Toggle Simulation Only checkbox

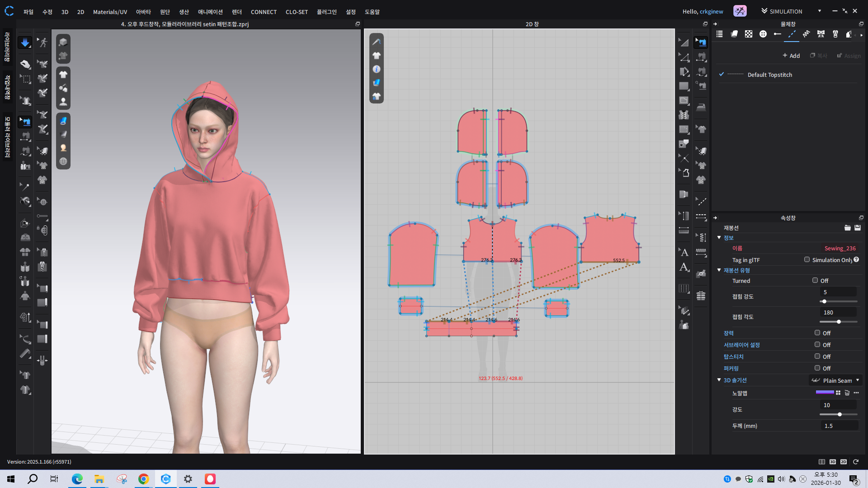[x=807, y=260]
